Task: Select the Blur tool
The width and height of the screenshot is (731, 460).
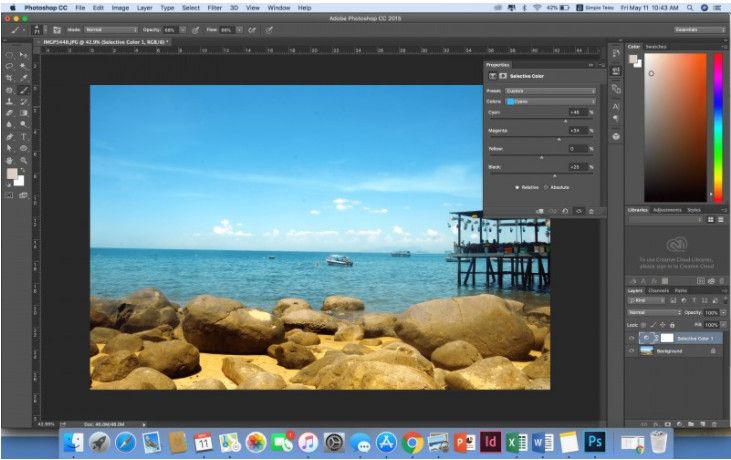Action: click(9, 125)
